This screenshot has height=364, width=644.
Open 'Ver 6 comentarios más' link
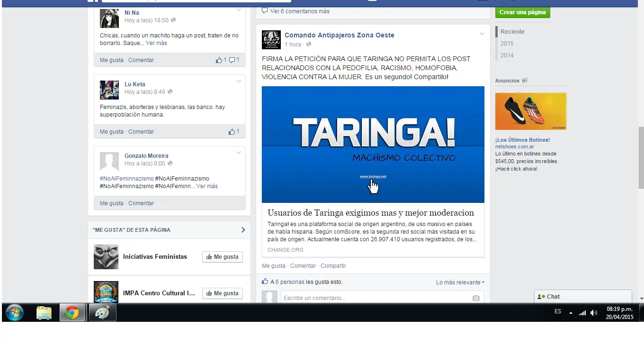pos(300,11)
